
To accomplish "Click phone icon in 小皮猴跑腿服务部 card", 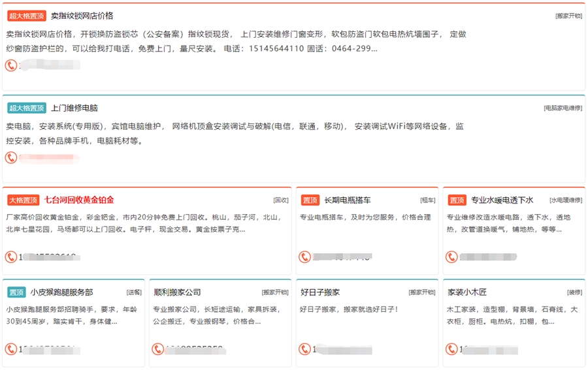I will point(11,349).
